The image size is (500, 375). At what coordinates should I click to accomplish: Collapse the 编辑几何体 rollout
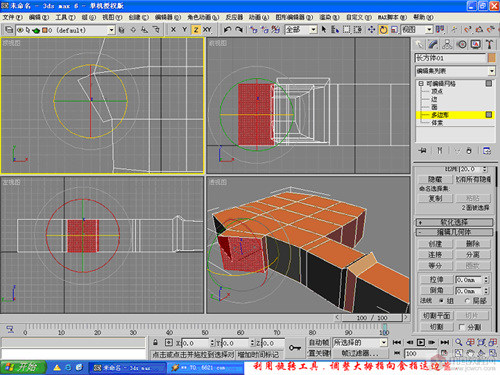(455, 232)
